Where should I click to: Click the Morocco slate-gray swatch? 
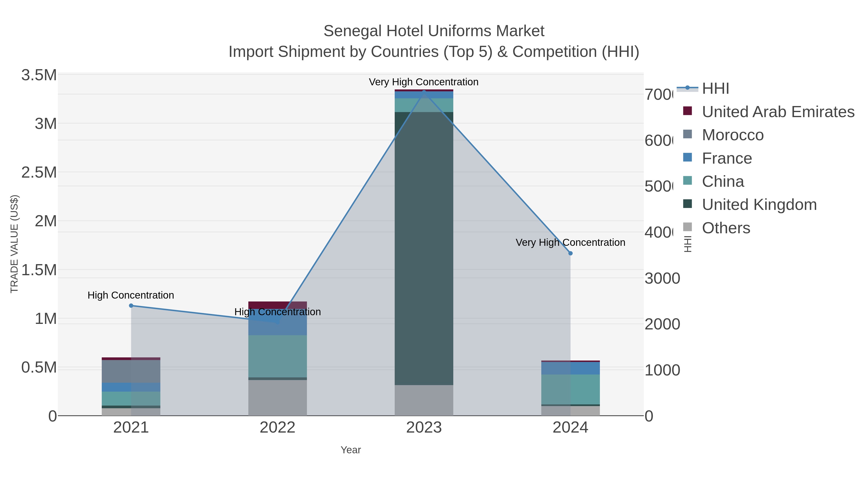687,134
